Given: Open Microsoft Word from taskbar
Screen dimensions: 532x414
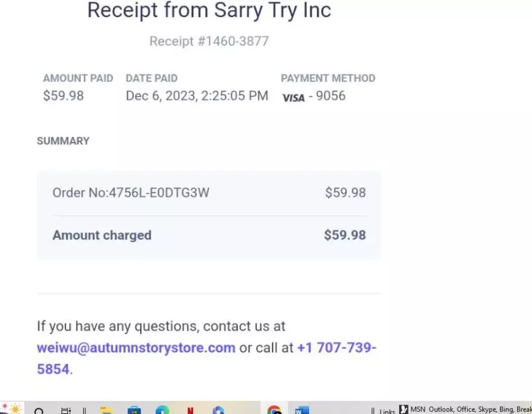Looking at the screenshot, I should point(301,410).
